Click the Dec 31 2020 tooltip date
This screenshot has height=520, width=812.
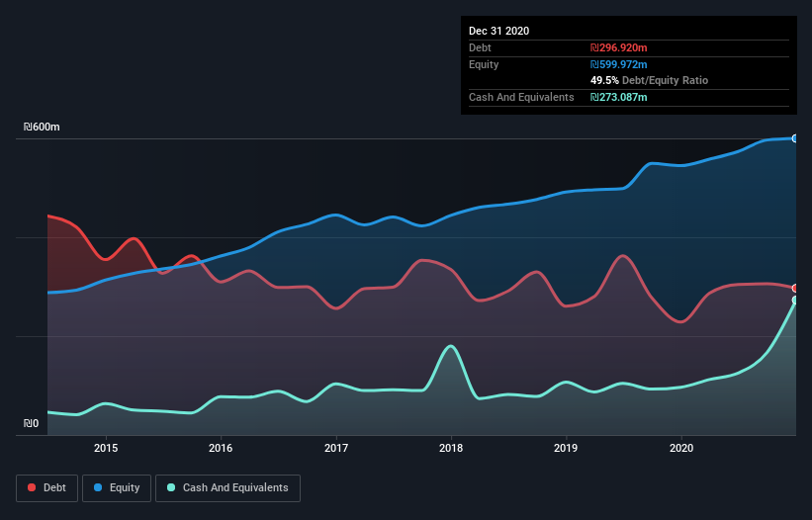498,31
